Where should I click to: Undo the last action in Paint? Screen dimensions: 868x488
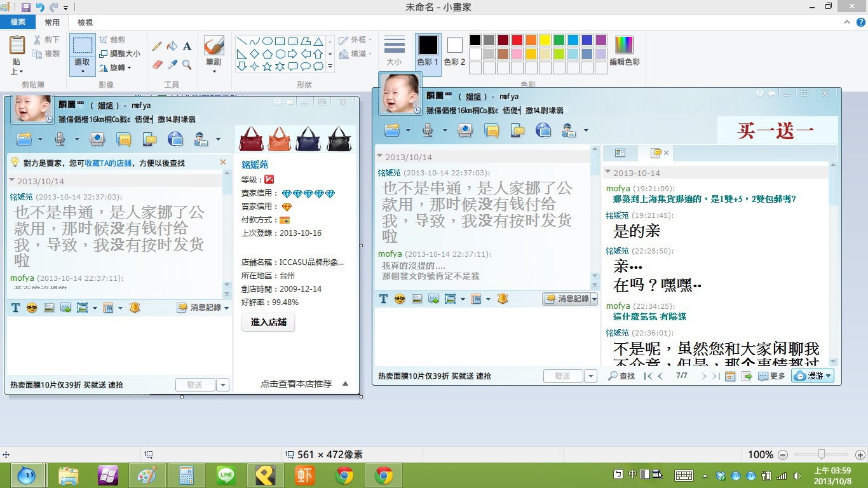tap(40, 8)
